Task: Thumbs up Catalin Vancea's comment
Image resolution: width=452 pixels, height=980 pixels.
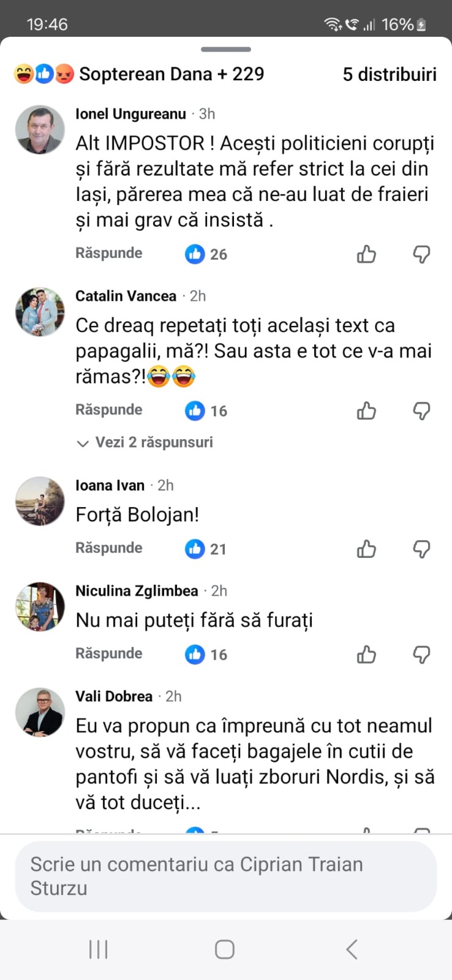Action: click(x=366, y=410)
